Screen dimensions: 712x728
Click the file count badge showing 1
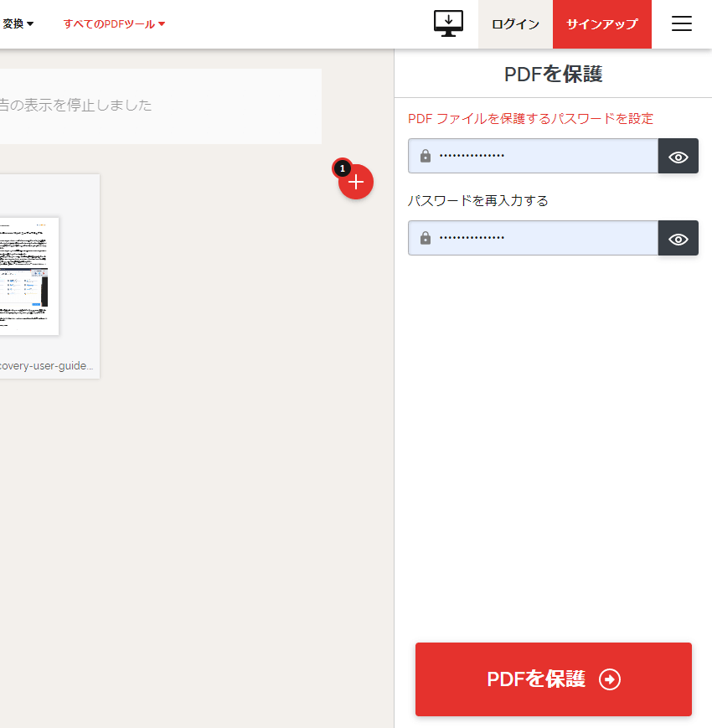click(342, 168)
